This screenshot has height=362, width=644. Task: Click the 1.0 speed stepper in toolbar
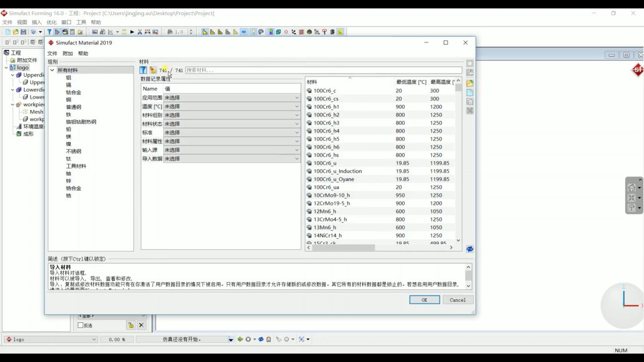click(x=191, y=32)
